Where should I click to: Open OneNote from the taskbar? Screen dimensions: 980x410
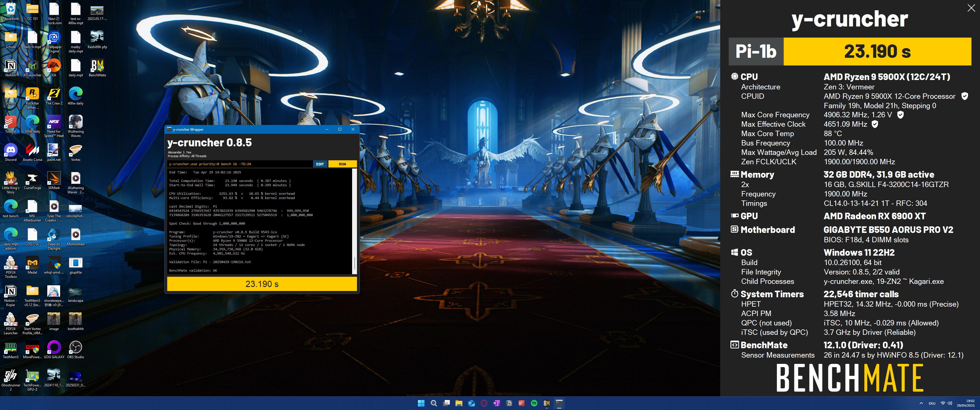click(x=497, y=403)
